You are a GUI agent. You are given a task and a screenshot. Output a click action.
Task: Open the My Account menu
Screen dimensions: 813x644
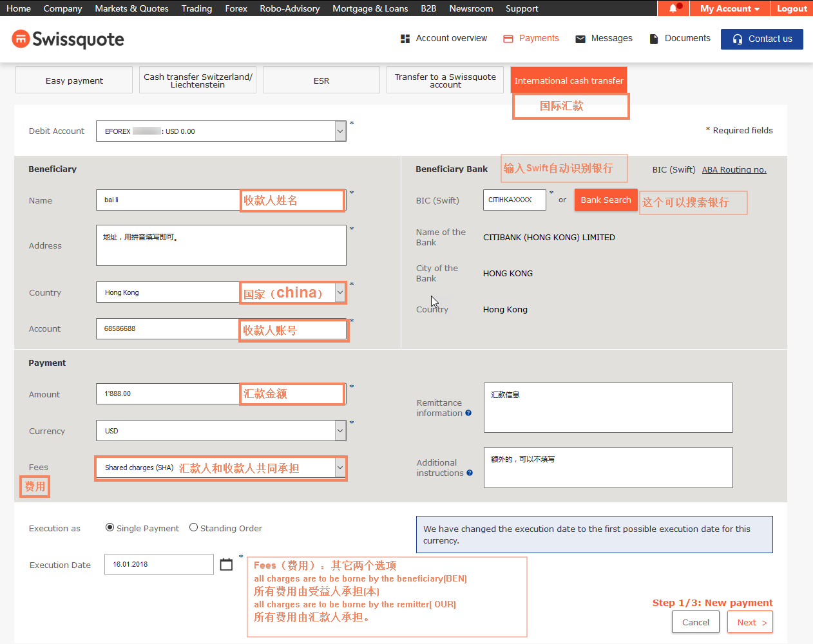point(730,8)
